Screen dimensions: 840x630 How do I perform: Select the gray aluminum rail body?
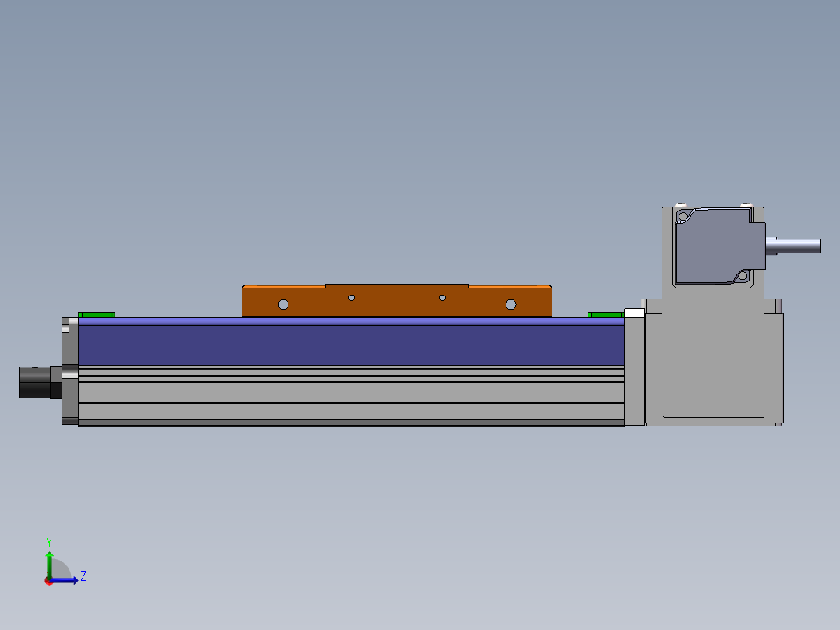click(x=351, y=396)
